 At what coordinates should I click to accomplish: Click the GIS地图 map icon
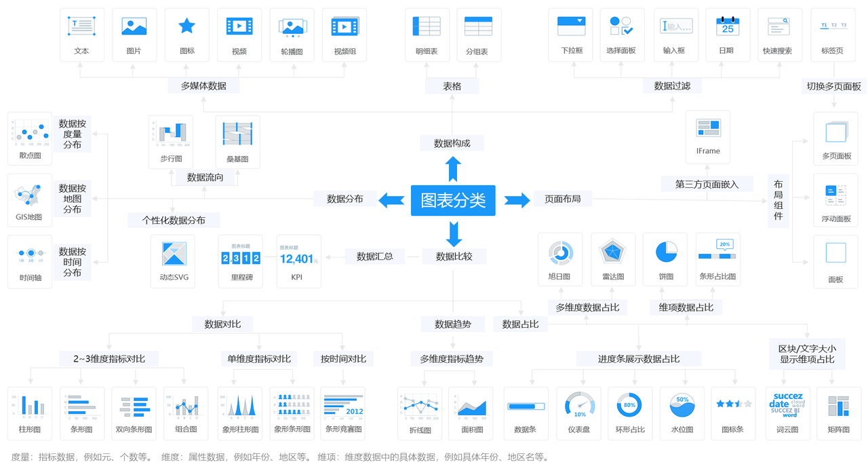[30, 195]
